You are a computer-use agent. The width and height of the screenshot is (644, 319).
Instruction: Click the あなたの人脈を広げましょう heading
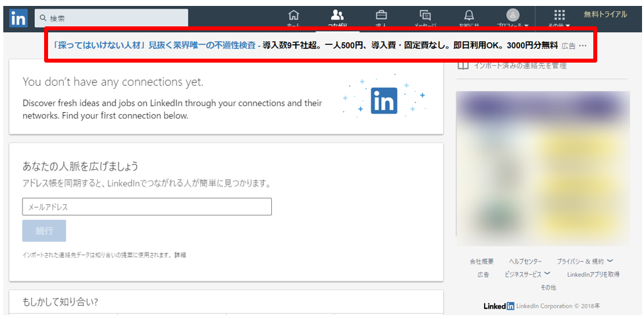click(80, 167)
